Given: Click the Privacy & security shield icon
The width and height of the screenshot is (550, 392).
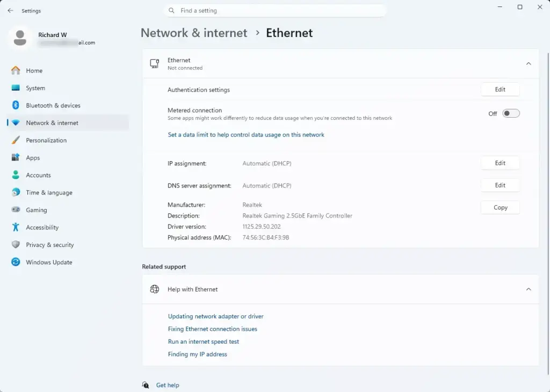Looking at the screenshot, I should [16, 244].
